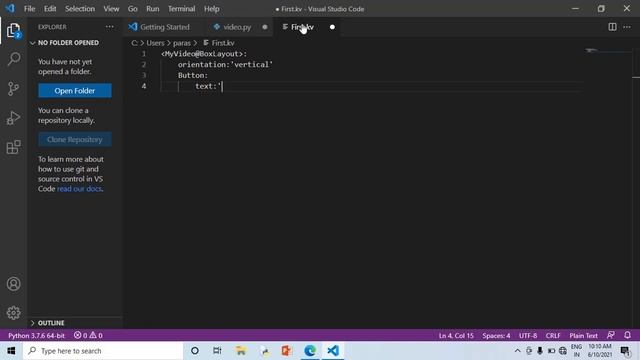Viewport: 640px width, 360px height.
Task: Open File Explorer from taskbar
Action: point(240,351)
